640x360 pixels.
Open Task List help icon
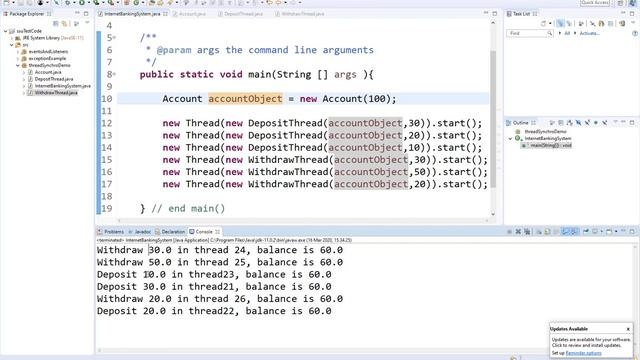point(635,33)
